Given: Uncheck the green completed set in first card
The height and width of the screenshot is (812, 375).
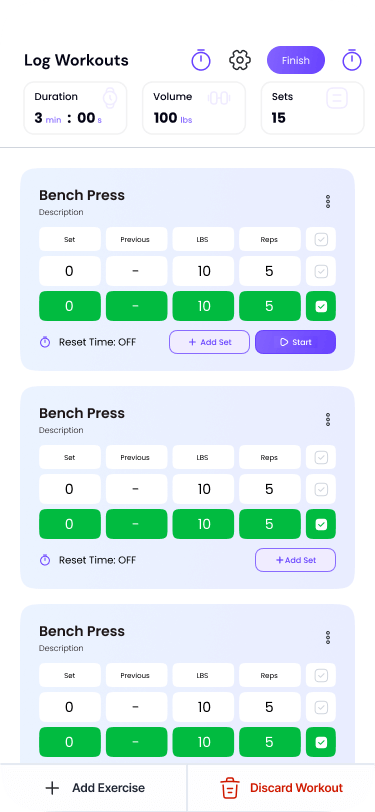Looking at the screenshot, I should pos(321,307).
